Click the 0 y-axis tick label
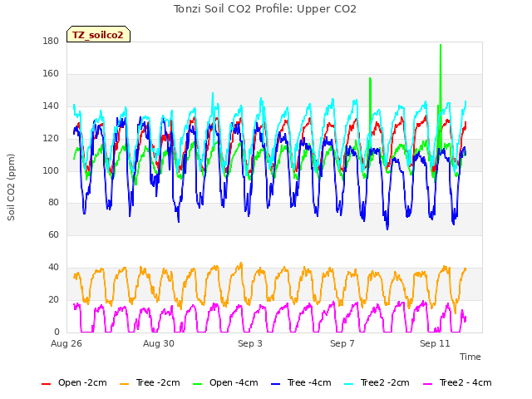The image size is (532, 399). (x=57, y=332)
